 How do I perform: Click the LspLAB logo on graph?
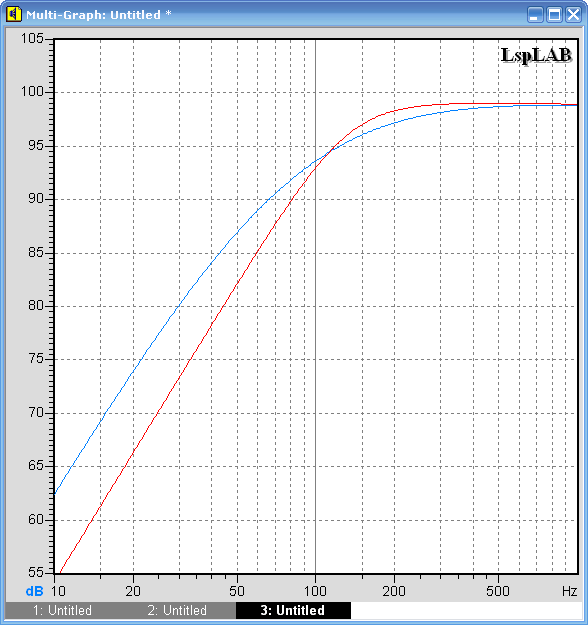536,55
